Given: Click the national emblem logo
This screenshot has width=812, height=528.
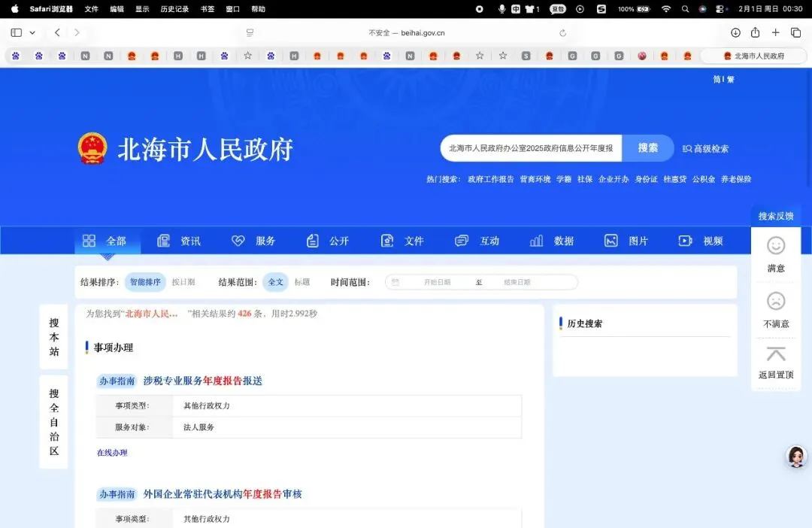Looking at the screenshot, I should point(92,148).
